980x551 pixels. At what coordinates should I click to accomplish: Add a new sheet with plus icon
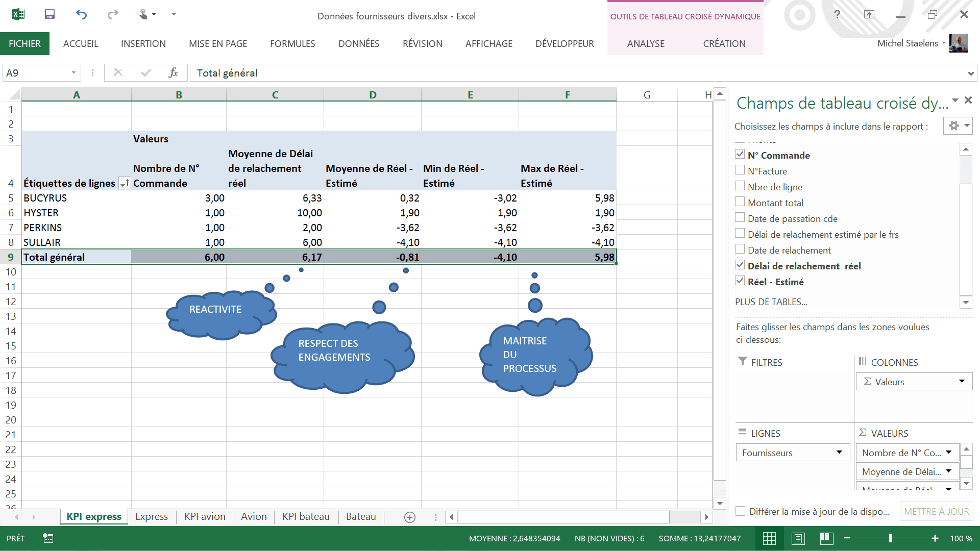409,517
